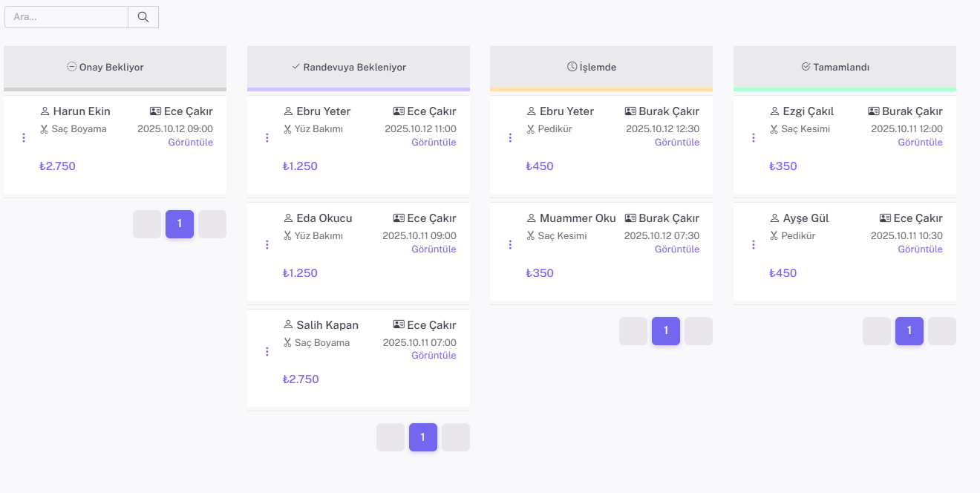Screen dimensions: 980x493
Task: Click page 1 button under İşlemde column
Action: pos(666,331)
